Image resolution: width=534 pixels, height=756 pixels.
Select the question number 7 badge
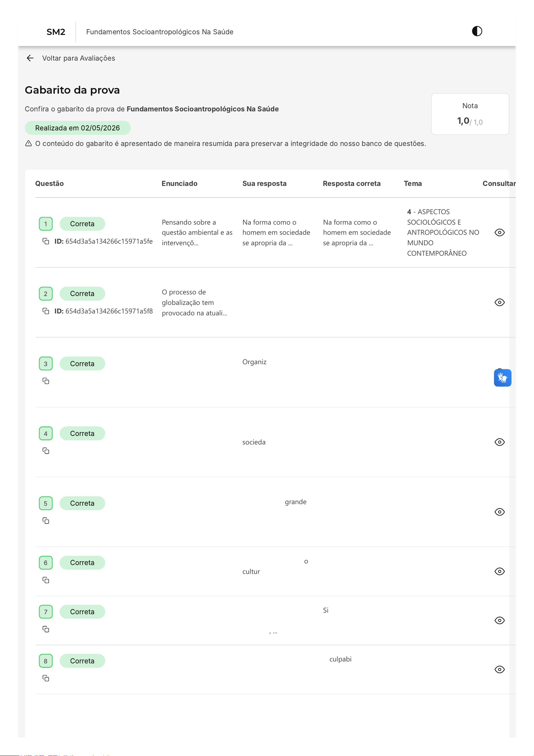(46, 612)
